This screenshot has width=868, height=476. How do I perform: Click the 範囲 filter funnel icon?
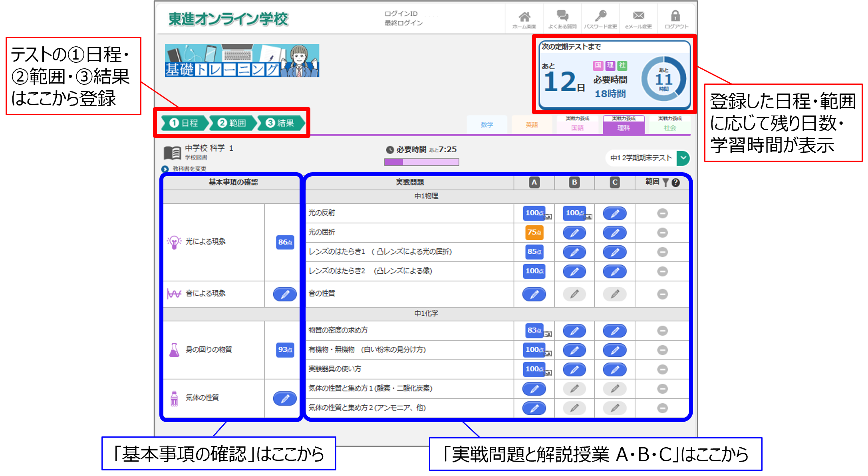click(x=665, y=183)
